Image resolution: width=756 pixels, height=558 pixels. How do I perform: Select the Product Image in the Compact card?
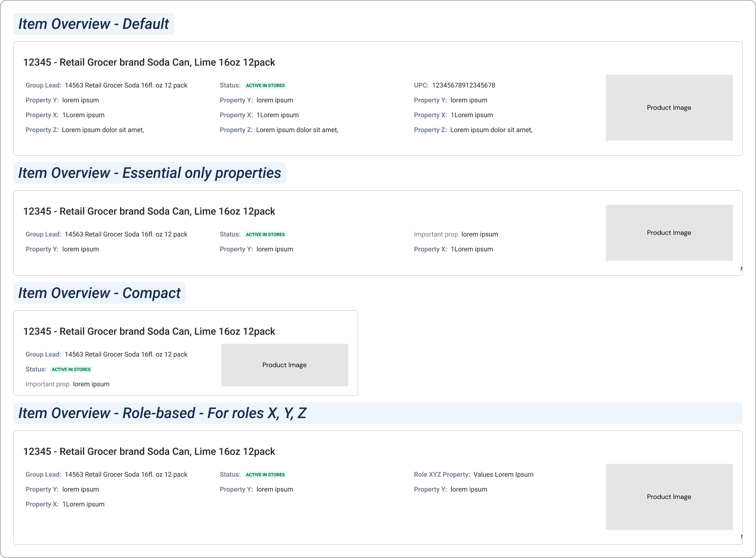[x=284, y=365]
